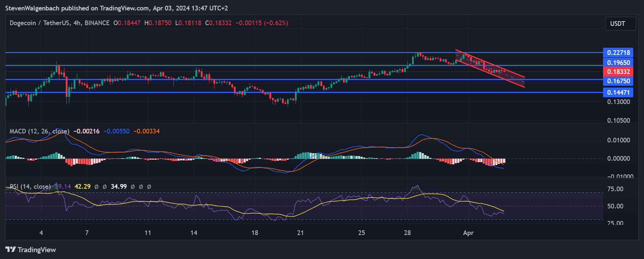Click the published-by StevenWalgenbach header text
Screen dimensions: 644x259
point(116,8)
